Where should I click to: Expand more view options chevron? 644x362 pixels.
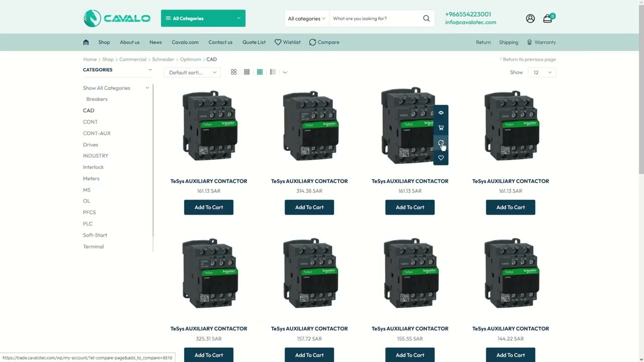pyautogui.click(x=285, y=72)
